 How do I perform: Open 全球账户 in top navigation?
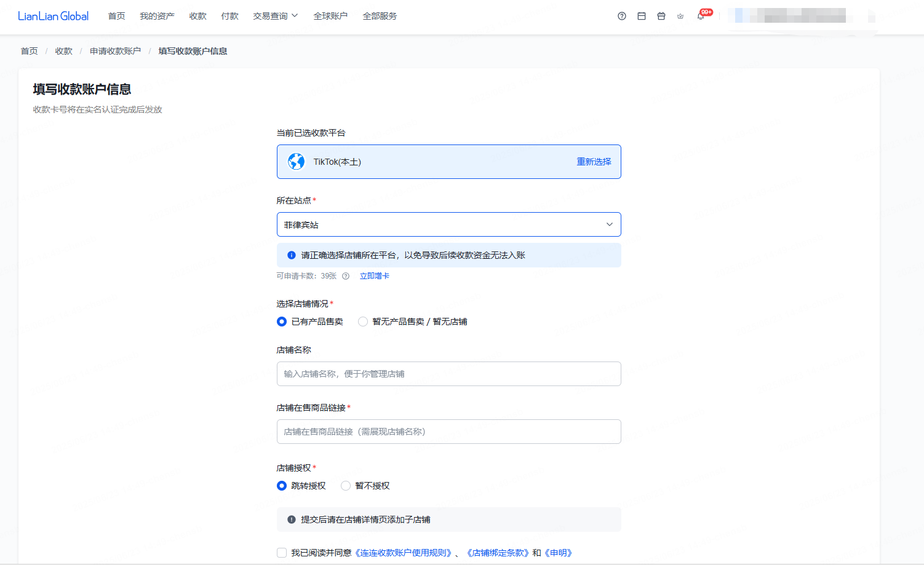330,16
